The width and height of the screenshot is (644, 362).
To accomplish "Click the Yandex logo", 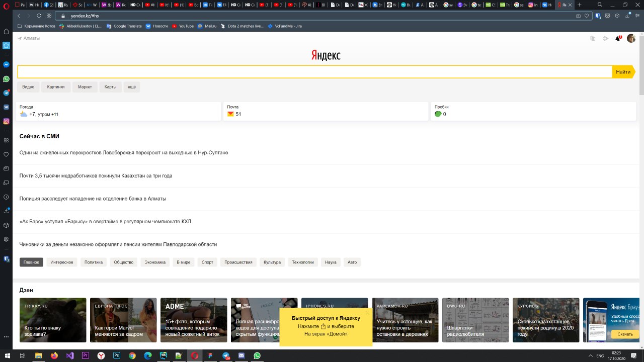I will click(x=326, y=55).
